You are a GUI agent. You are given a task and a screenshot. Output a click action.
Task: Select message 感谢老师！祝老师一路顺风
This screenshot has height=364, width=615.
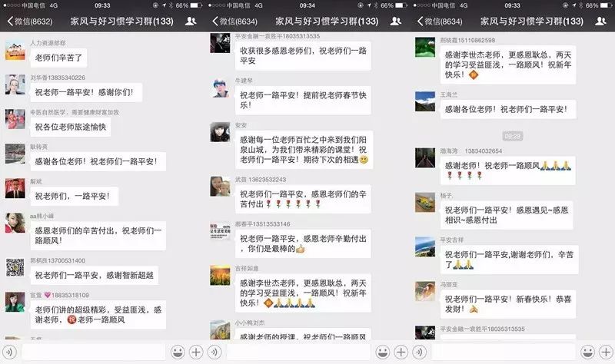508,170
